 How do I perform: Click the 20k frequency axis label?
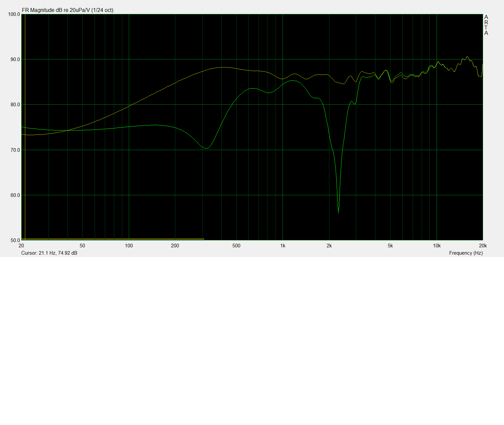(x=483, y=246)
